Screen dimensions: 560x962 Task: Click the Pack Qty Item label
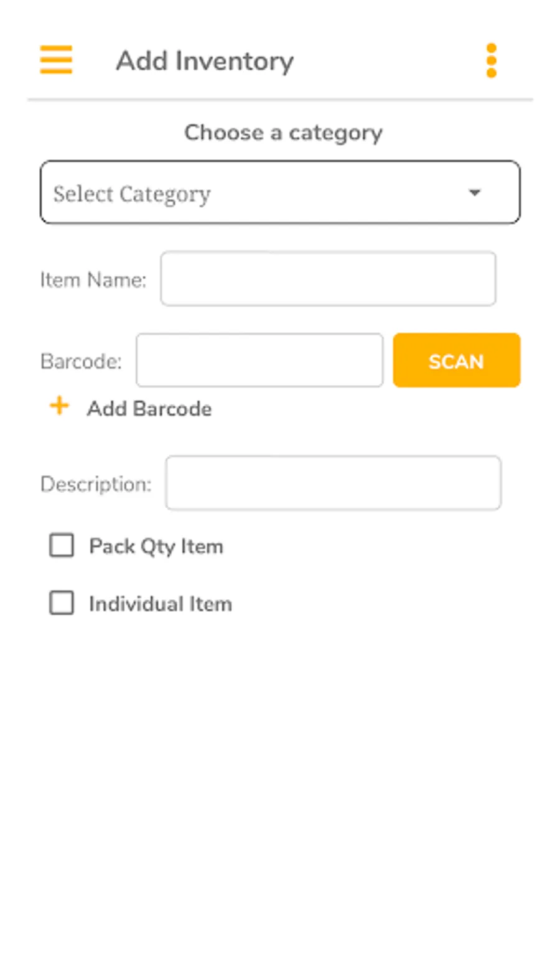156,546
